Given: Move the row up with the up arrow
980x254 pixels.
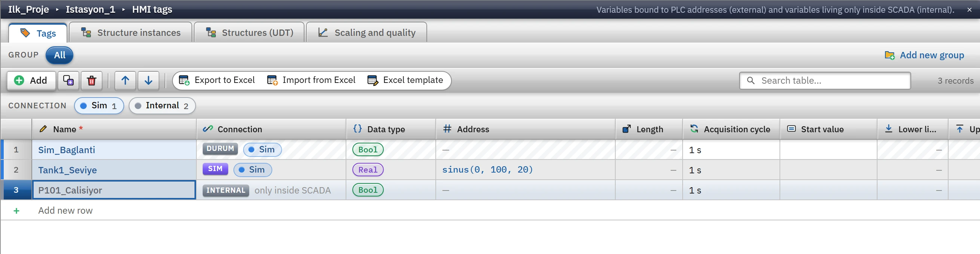Looking at the screenshot, I should [125, 80].
